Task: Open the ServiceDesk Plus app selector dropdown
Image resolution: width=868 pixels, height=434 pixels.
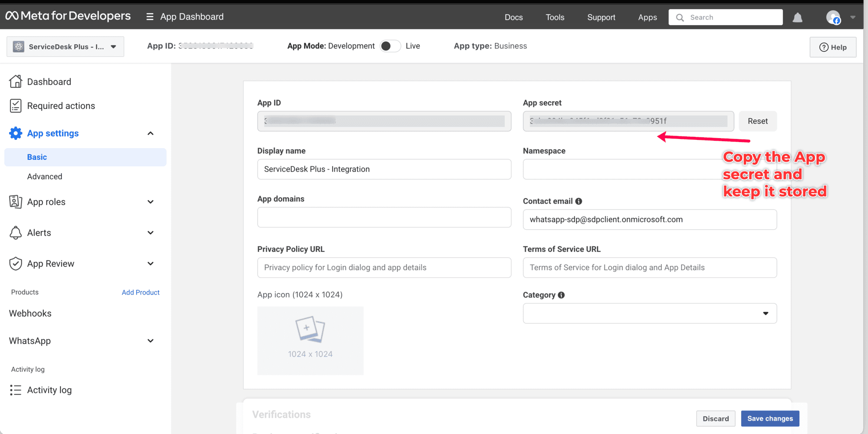Action: point(65,46)
